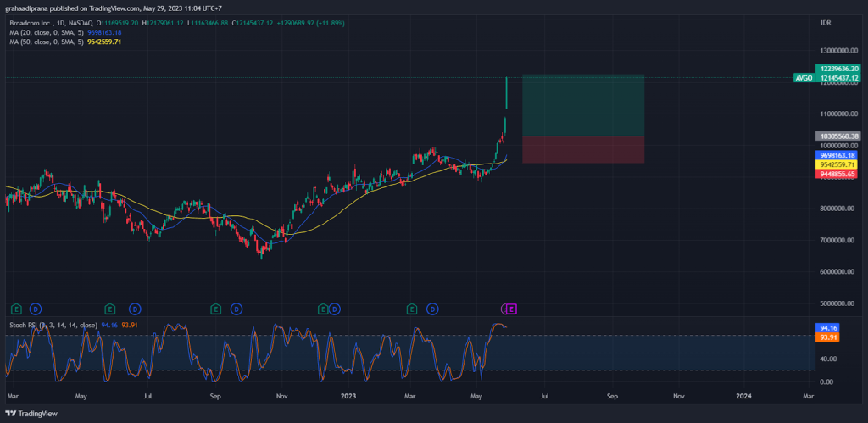Click the 9542559.71 value in MA 50 legend
868x423 pixels.
point(104,42)
